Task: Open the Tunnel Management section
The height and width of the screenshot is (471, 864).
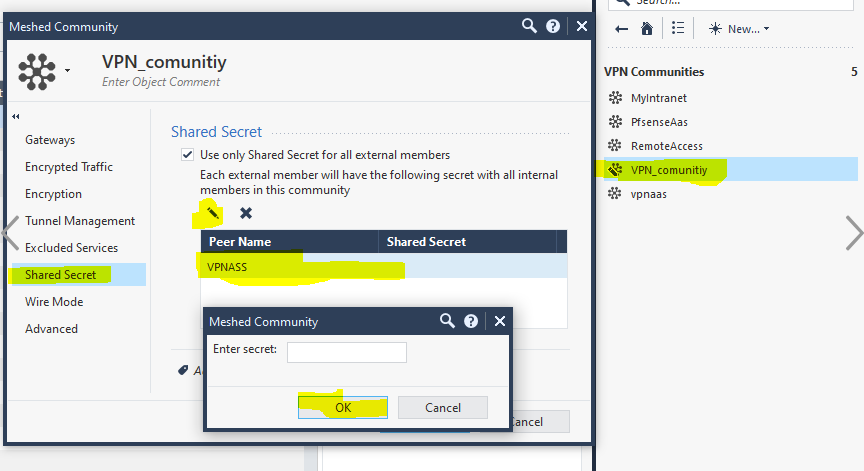Action: pos(79,221)
